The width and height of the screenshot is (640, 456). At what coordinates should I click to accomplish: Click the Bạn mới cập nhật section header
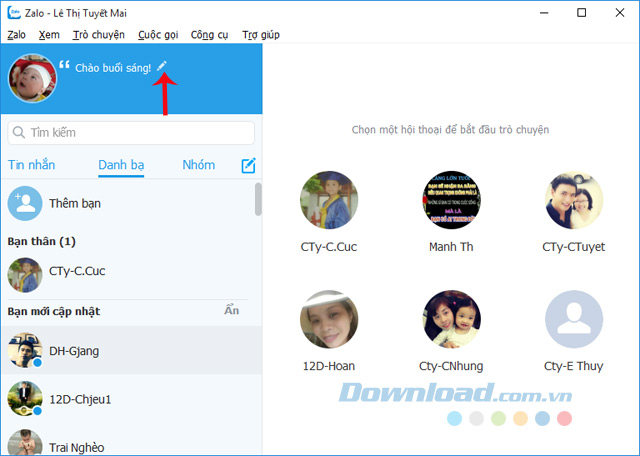(x=54, y=311)
